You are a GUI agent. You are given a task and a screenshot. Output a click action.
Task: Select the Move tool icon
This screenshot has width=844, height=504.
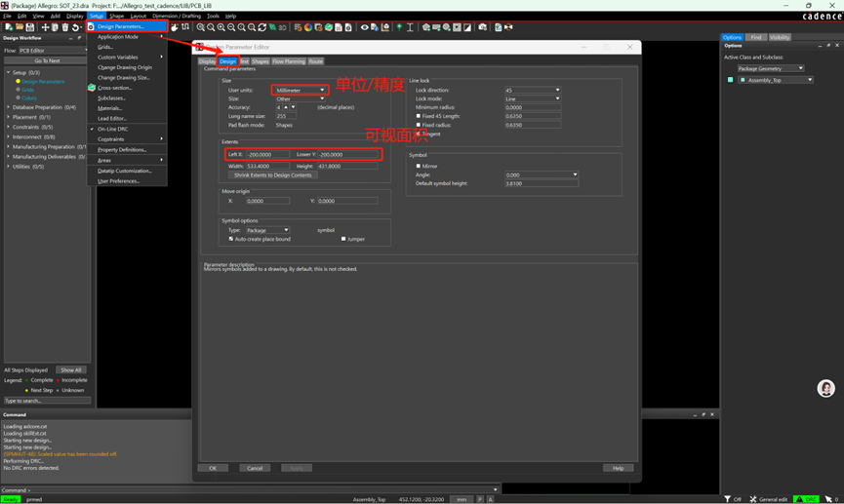coord(45,27)
